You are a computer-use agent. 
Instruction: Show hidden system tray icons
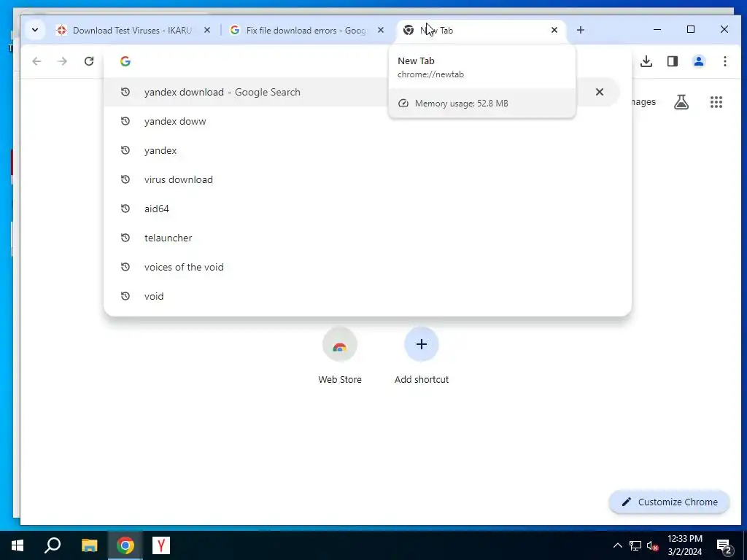click(x=617, y=545)
